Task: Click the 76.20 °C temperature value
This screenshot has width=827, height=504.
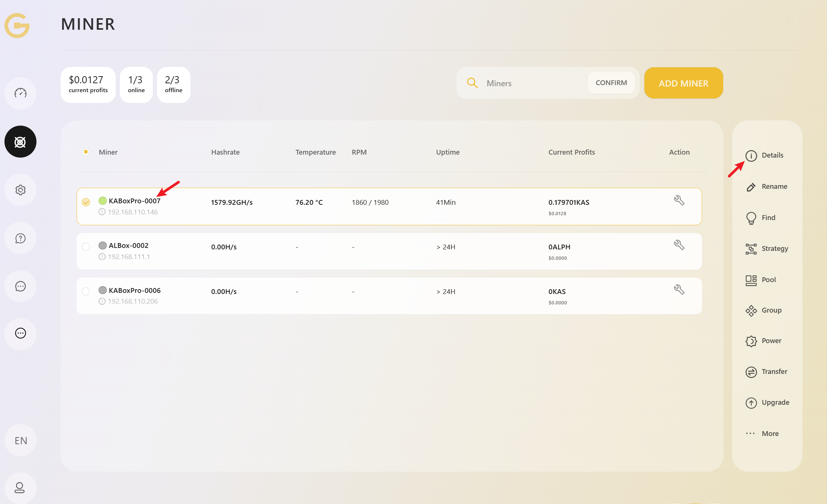Action: 309,203
